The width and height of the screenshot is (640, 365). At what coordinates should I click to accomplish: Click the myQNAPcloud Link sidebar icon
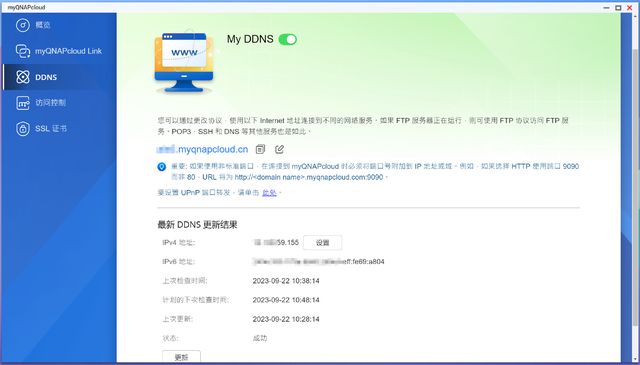pos(23,51)
